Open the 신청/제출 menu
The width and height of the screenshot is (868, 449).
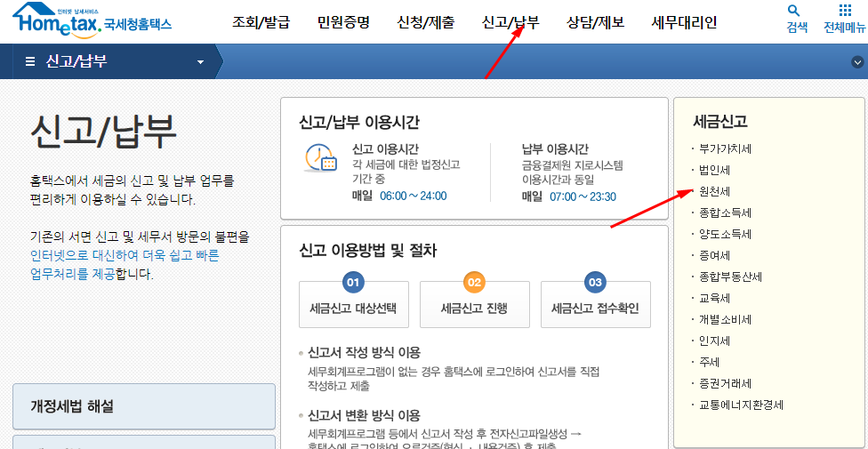(x=426, y=23)
